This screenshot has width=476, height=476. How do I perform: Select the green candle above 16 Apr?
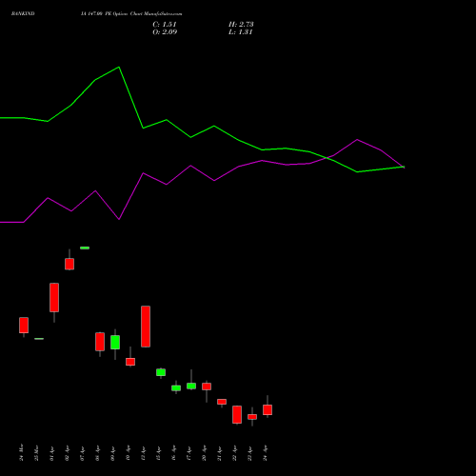[176, 388]
